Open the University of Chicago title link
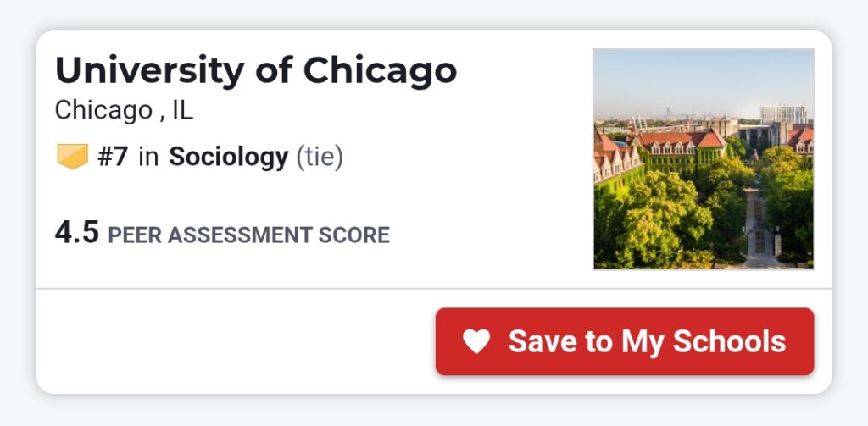 (x=256, y=71)
